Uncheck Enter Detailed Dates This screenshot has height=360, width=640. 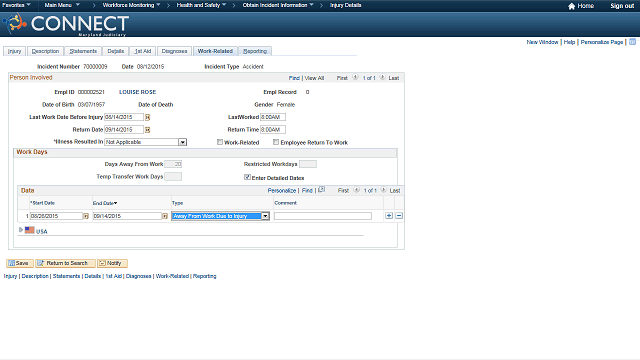(247, 177)
